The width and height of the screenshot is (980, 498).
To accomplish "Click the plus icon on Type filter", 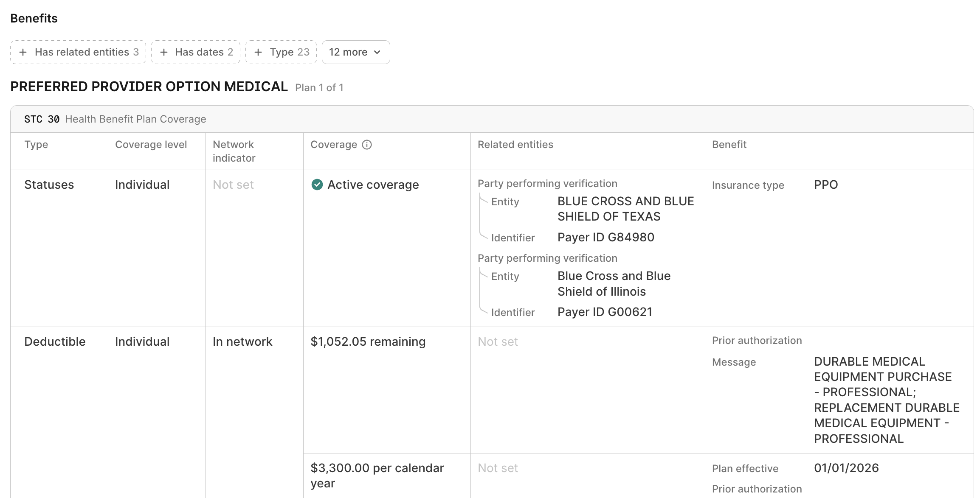I will pyautogui.click(x=258, y=52).
